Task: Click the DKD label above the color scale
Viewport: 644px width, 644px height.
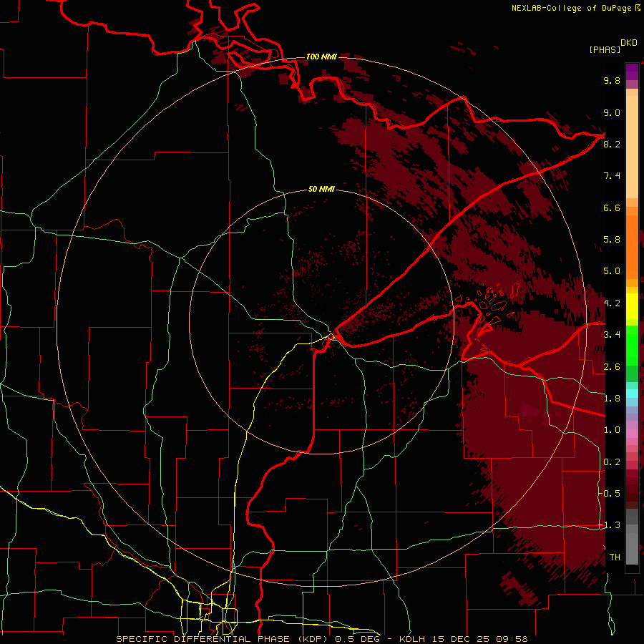Action: click(x=629, y=43)
